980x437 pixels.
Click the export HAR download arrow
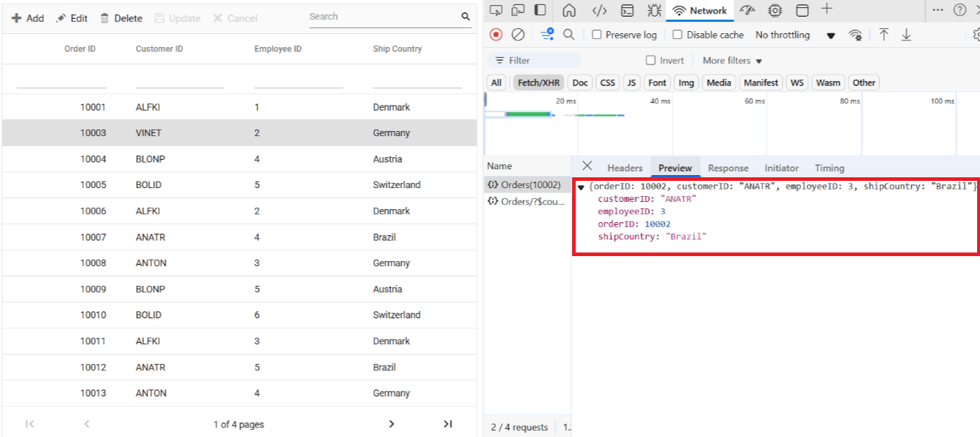tap(906, 35)
